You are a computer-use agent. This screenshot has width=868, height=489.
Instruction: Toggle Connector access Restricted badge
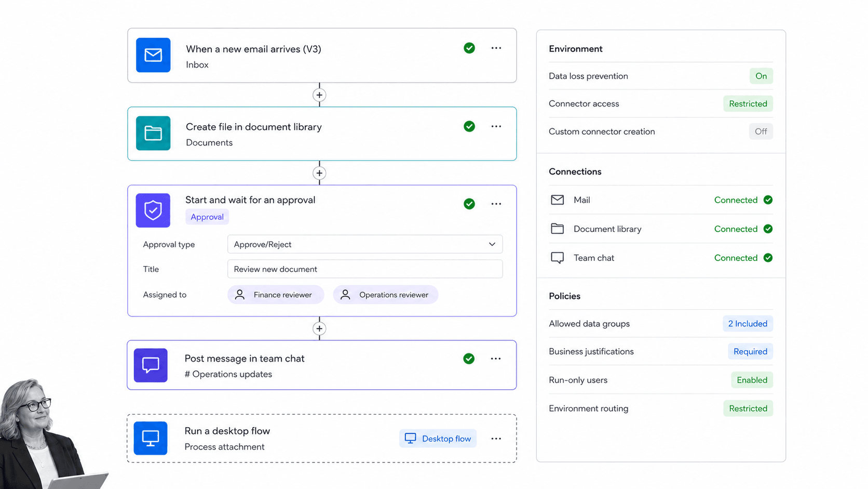tap(748, 103)
